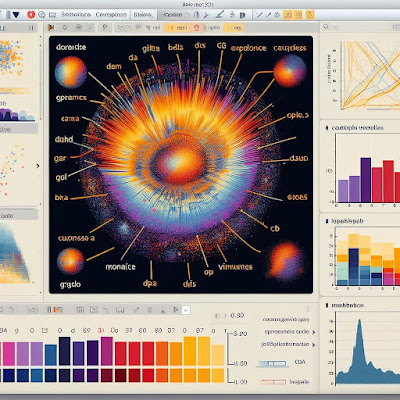The width and height of the screenshot is (400, 400).
Task: Expand the arrow beside 'eprreoencia cuole'
Action: (x=314, y=332)
